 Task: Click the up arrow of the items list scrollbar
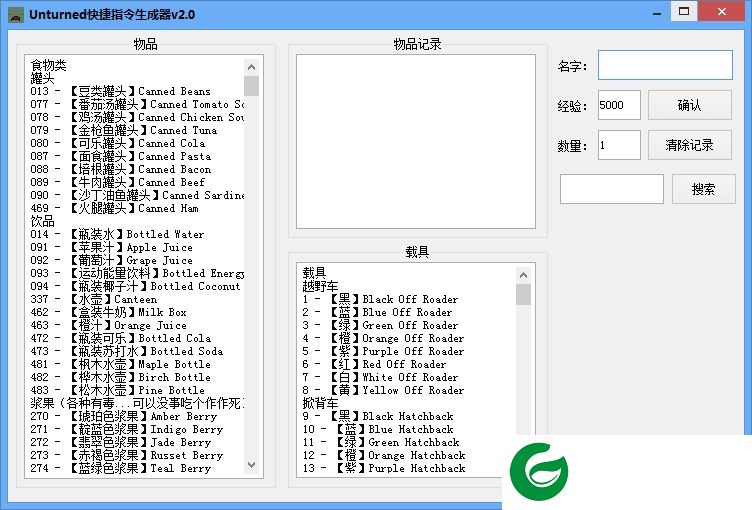tap(251, 67)
